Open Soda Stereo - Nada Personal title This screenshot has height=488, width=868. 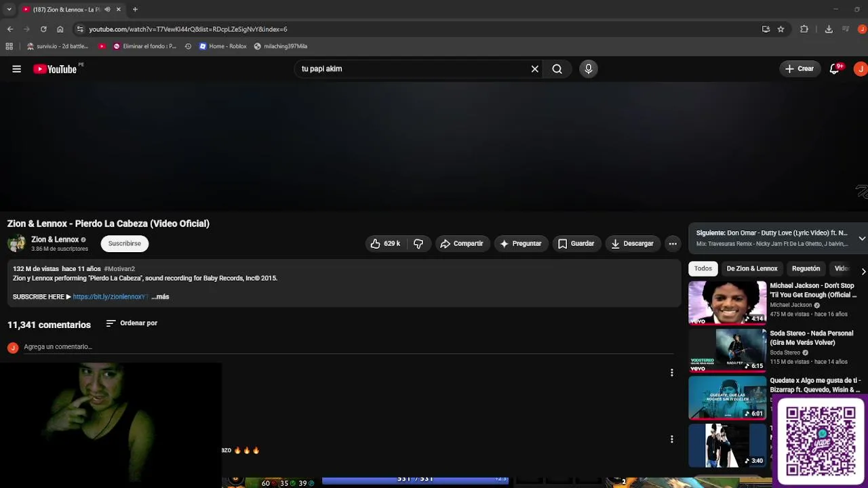[812, 338]
